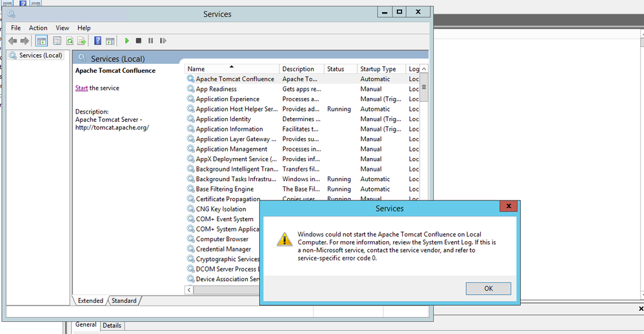Click gear icon beside CNG Key Isolation
The width and height of the screenshot is (644, 334).
pos(190,208)
